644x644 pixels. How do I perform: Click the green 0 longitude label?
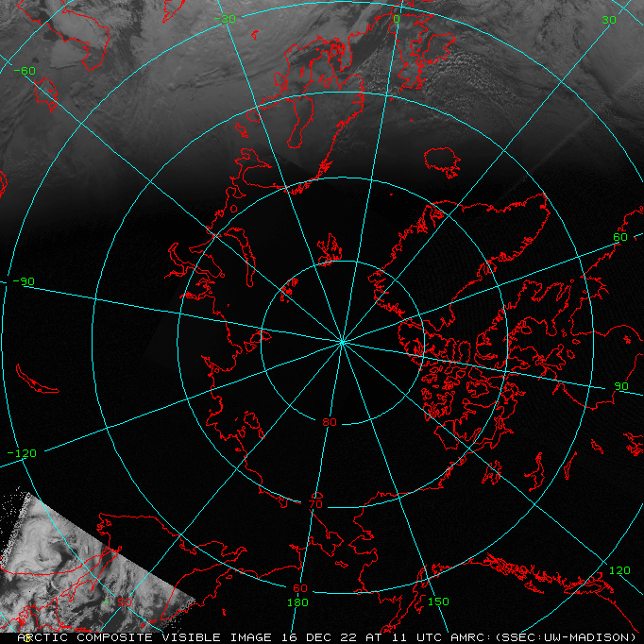click(x=397, y=19)
